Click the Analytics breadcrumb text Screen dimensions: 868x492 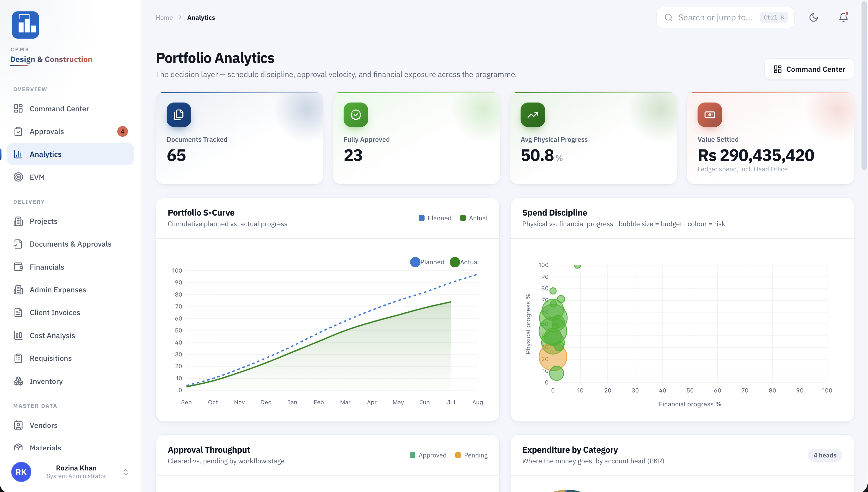click(x=201, y=17)
